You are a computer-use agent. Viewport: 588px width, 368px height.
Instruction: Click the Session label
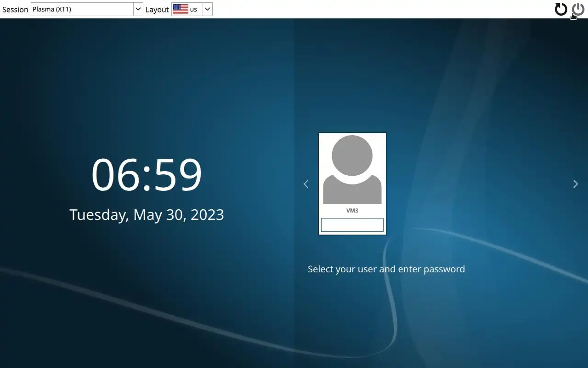pos(15,10)
